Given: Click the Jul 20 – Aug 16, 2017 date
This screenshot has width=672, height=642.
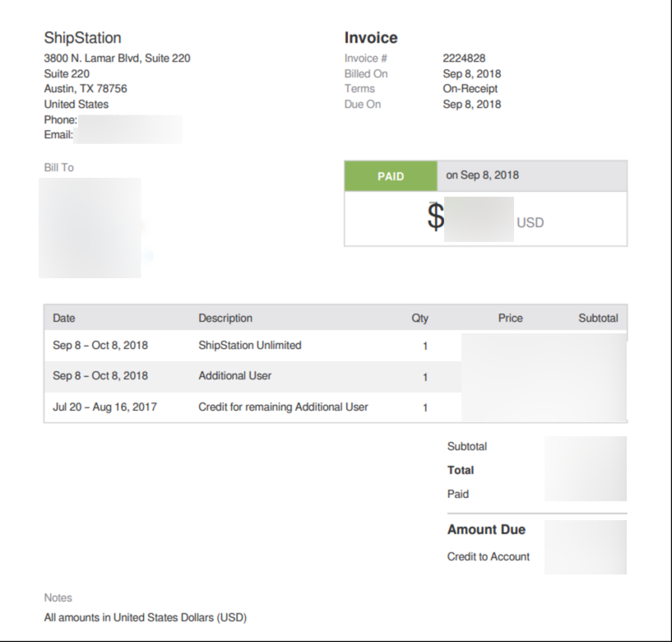Looking at the screenshot, I should [104, 407].
